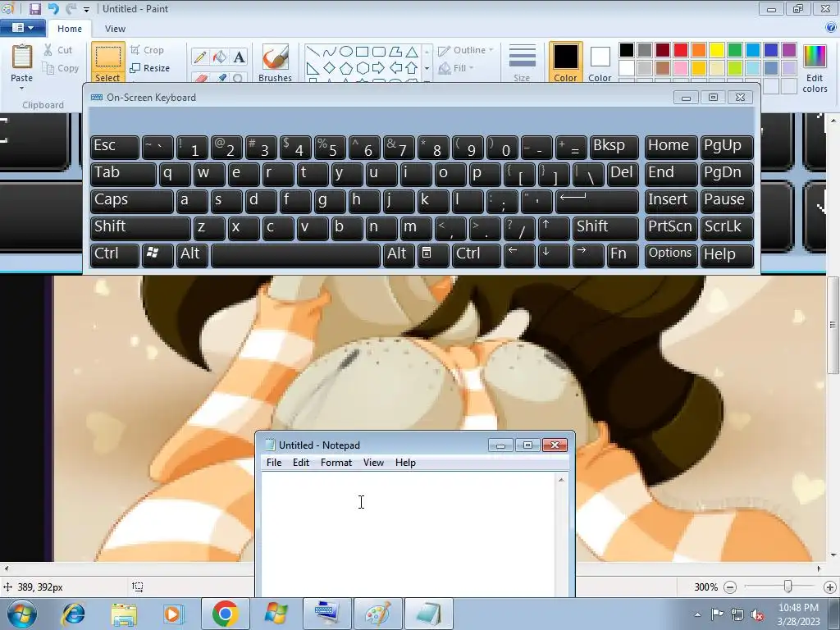This screenshot has width=840, height=630.
Task: Click the muted volume icon in system tray
Action: pos(757,614)
